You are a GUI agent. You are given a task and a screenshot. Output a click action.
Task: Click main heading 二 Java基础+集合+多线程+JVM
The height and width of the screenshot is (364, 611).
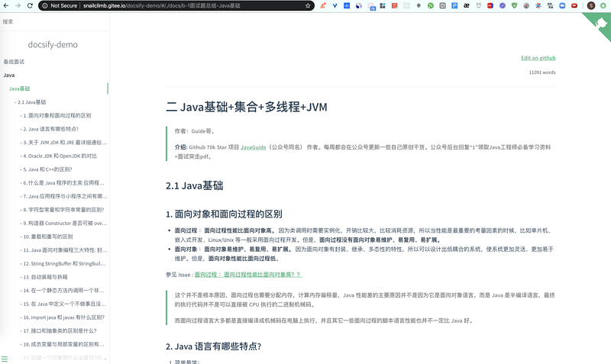[x=247, y=107]
